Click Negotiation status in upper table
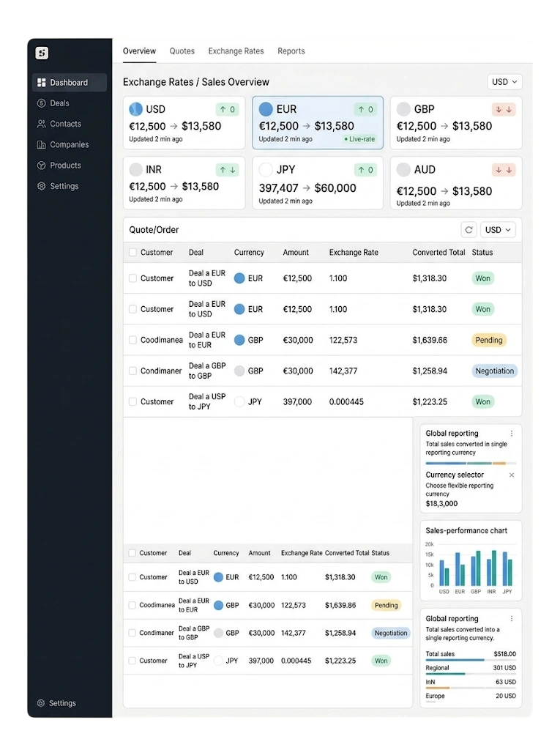The image size is (560, 750). [494, 371]
